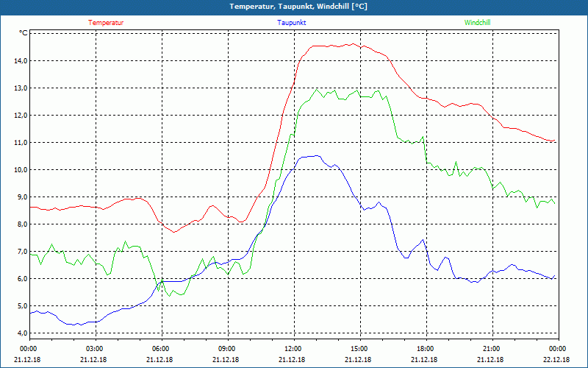Click the 7,0 y-axis value
This screenshot has width=588, height=368.
23,251
